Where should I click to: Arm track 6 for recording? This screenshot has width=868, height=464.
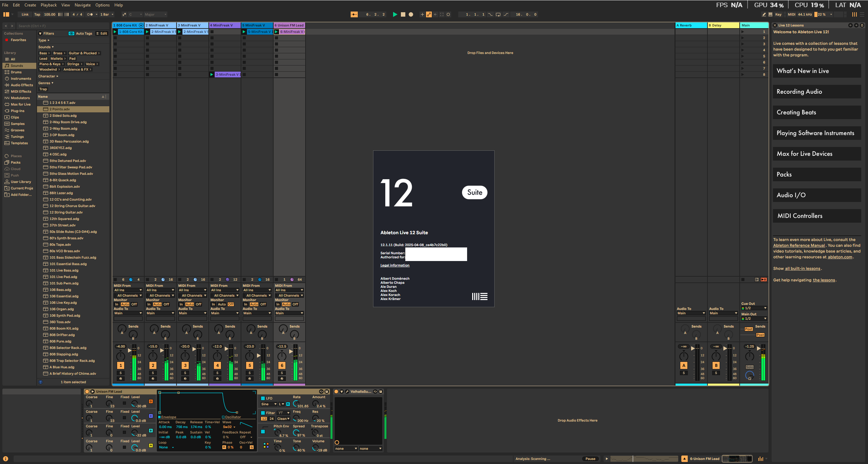pos(282,379)
